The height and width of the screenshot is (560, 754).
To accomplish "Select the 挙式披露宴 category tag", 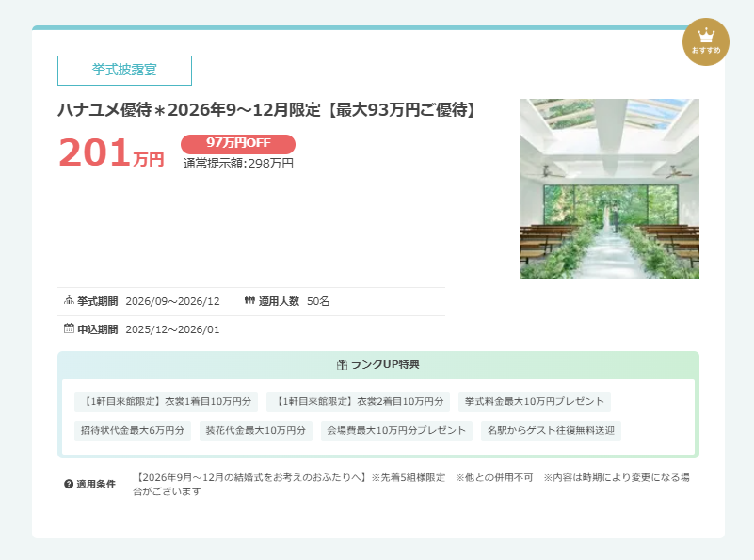I will coord(124,71).
